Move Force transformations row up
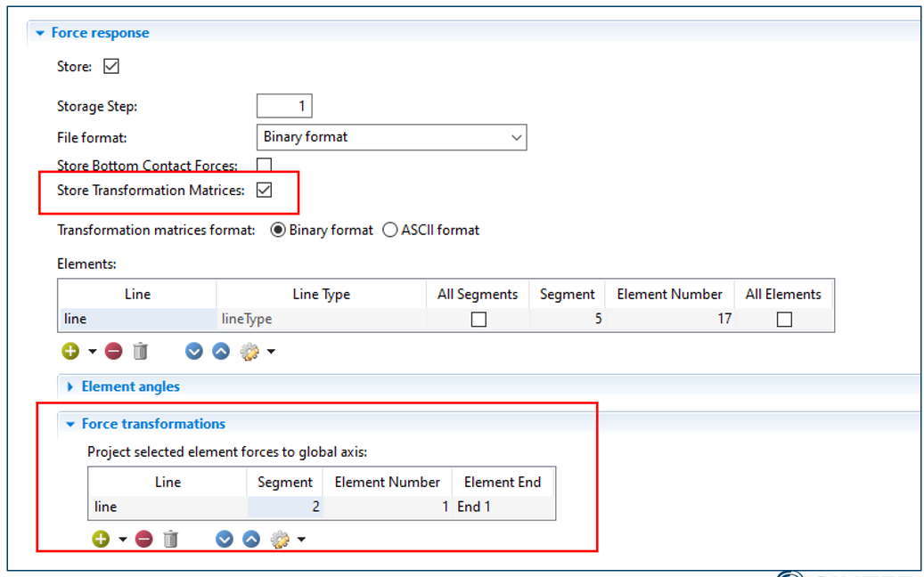 tap(251, 540)
